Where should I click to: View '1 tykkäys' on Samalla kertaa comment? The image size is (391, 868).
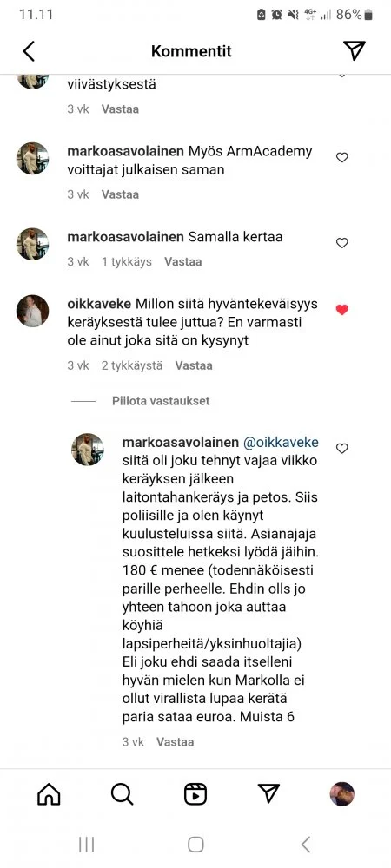126,262
